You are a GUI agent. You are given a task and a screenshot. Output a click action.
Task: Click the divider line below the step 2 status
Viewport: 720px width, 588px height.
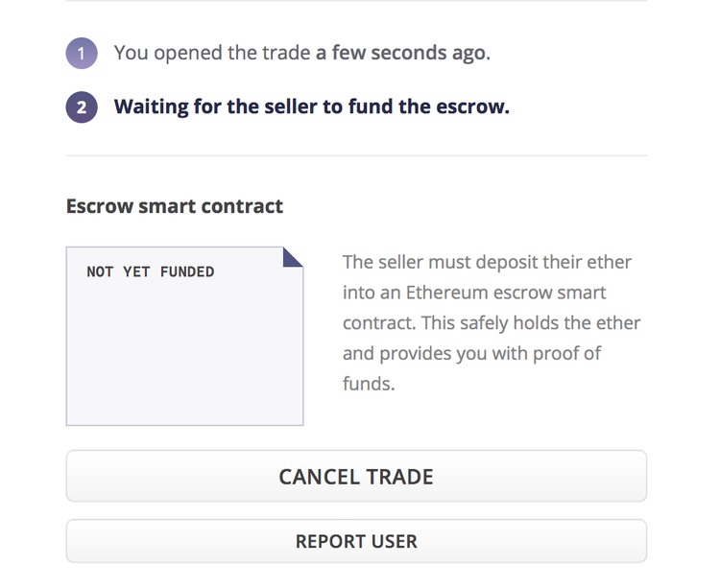[x=356, y=155]
